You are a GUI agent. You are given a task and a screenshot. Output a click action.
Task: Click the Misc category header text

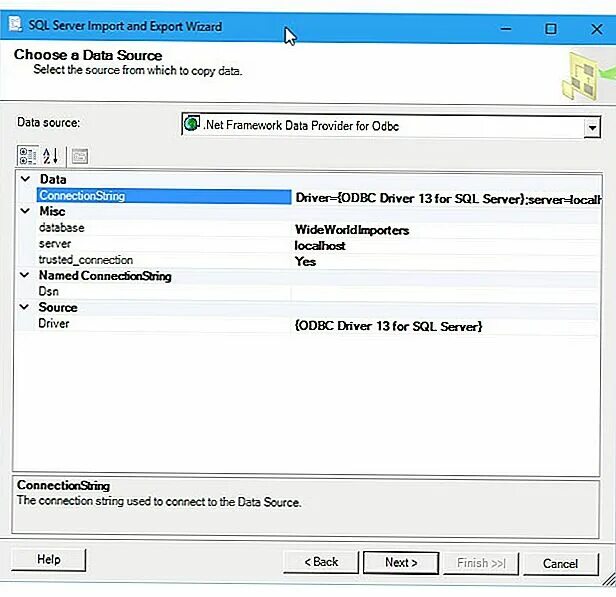pos(52,211)
